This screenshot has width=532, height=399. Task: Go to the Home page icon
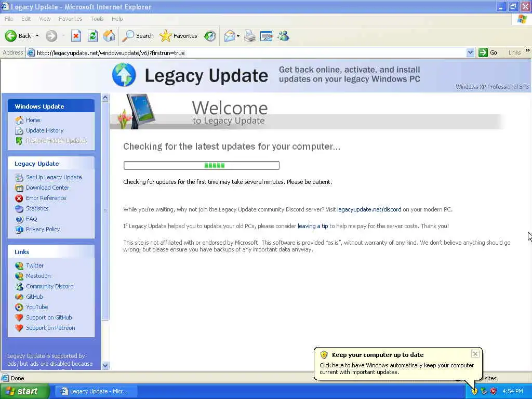coord(109,36)
